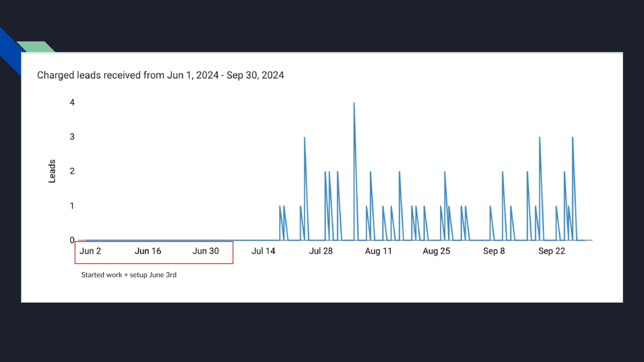Click the 2 value on y-axis

click(72, 171)
